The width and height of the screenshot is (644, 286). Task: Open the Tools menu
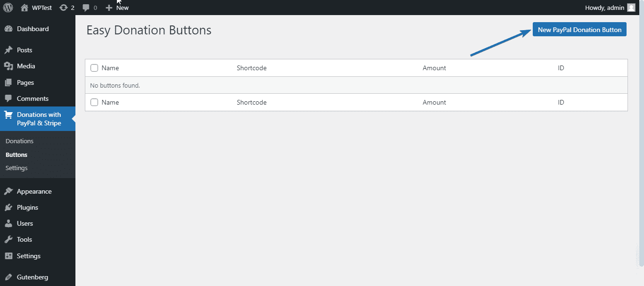click(x=38, y=239)
